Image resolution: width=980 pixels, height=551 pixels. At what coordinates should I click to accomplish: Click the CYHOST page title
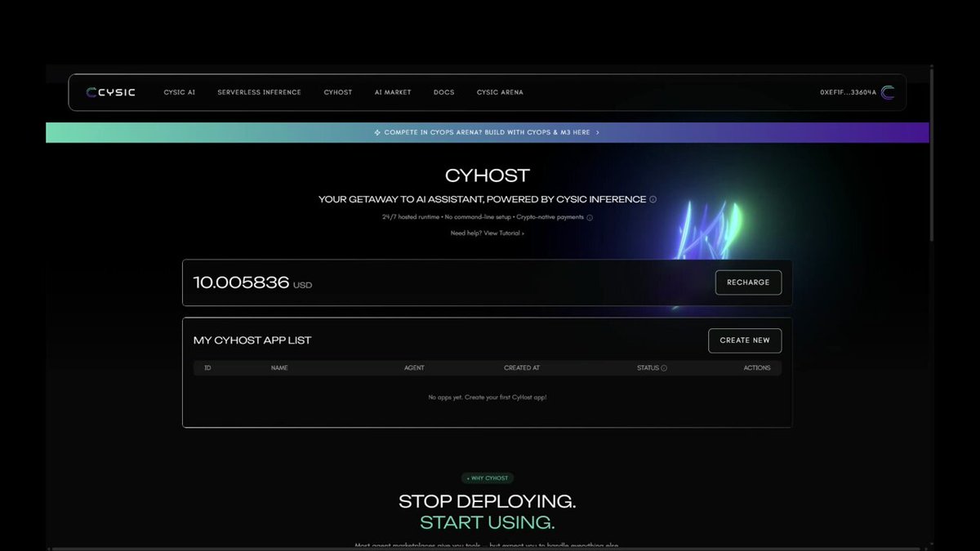[x=488, y=176]
